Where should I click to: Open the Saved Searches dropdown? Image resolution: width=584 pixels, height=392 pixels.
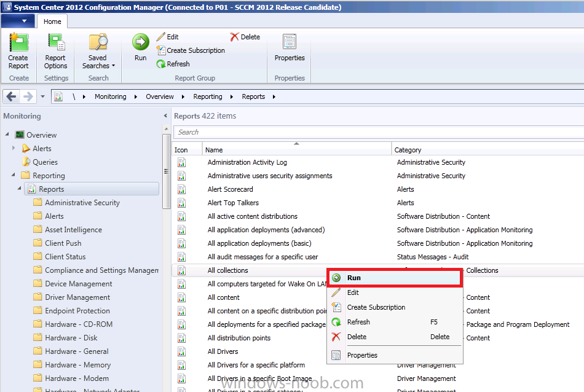click(98, 52)
